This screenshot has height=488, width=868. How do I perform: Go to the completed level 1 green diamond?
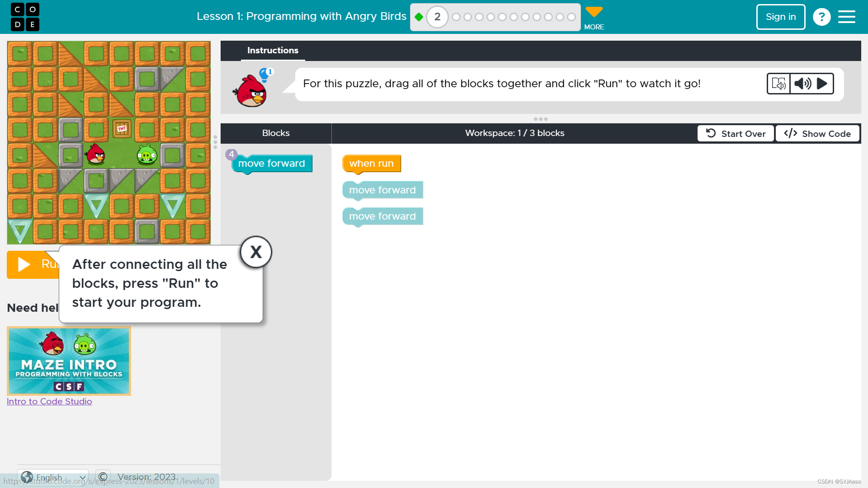click(419, 17)
